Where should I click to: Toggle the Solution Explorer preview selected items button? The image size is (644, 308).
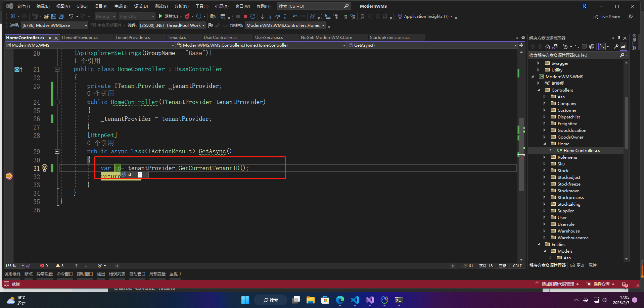pos(624,47)
